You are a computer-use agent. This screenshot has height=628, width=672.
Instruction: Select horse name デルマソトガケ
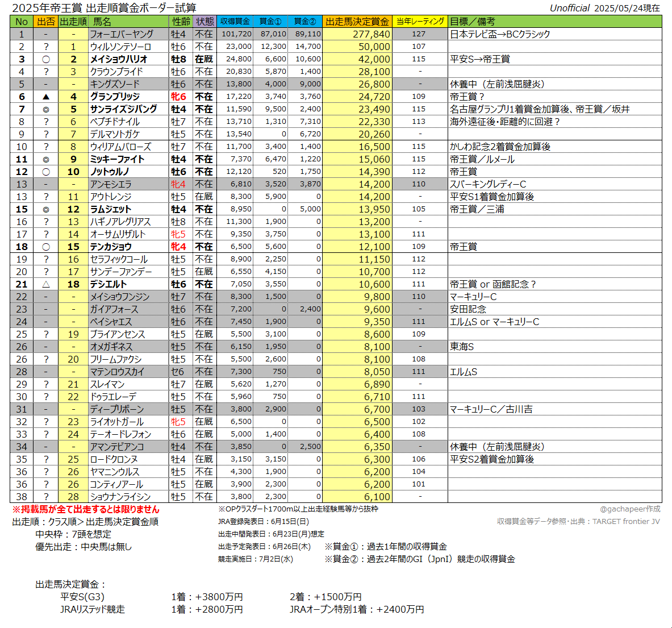pyautogui.click(x=115, y=134)
